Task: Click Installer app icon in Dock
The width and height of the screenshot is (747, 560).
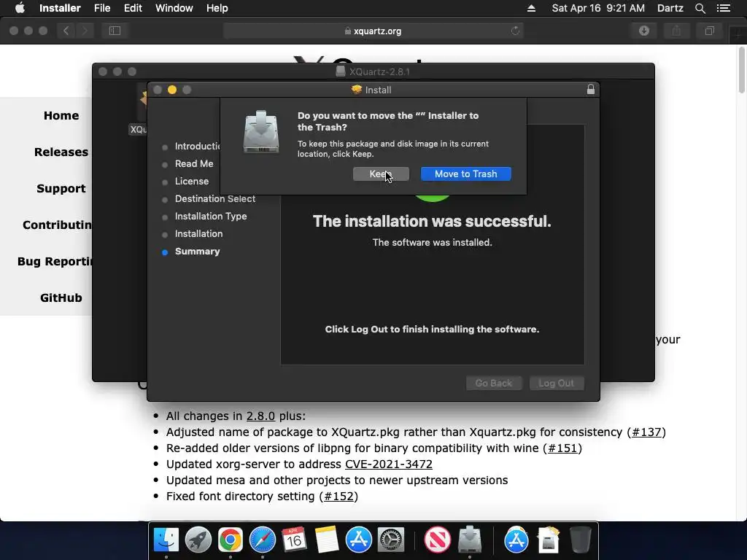Action: pos(470,540)
